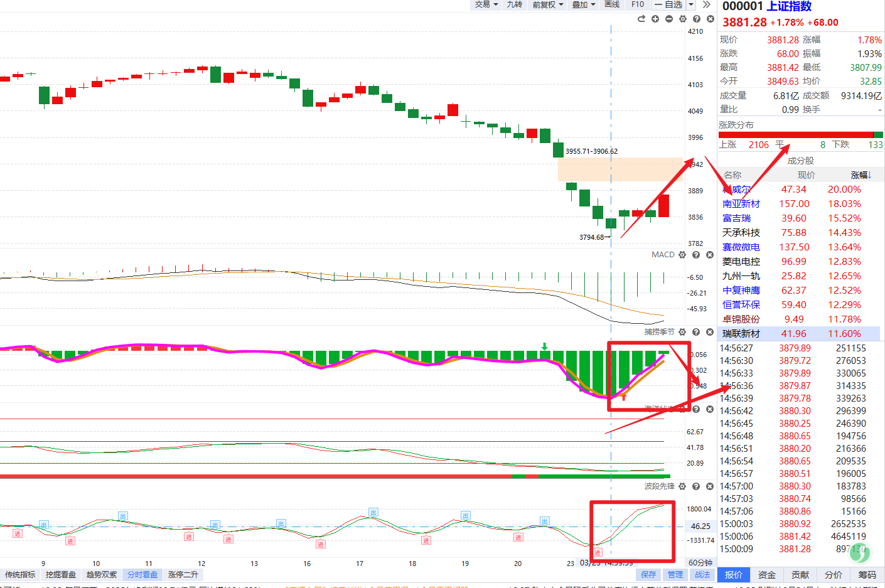Expand more toolbar options double-chevron
This screenshot has height=588, width=885.
tap(707, 4)
